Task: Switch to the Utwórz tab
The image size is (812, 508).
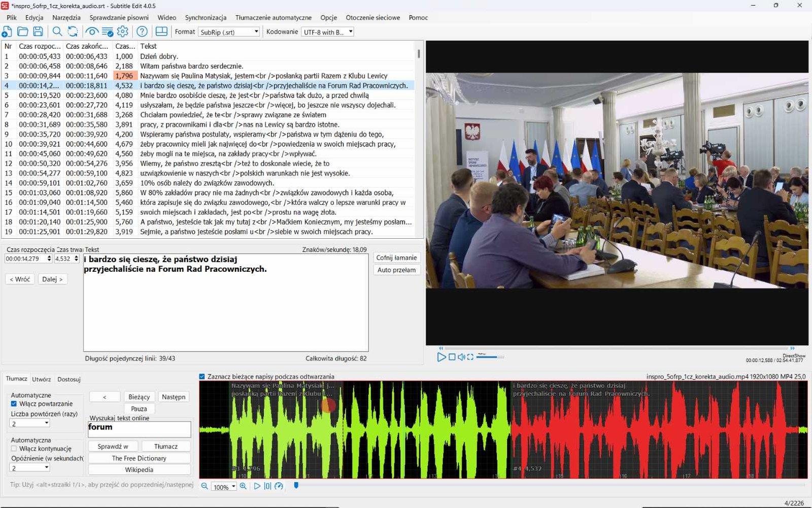Action: coord(42,379)
